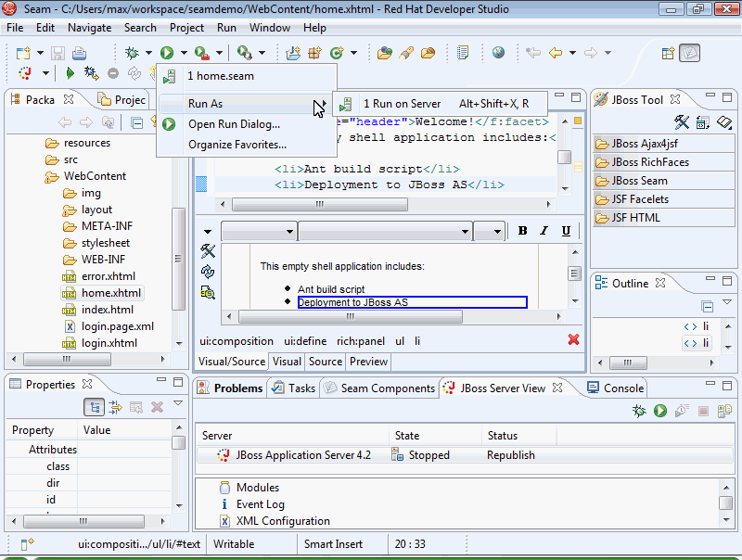
Task: Click the Save disk icon in toolbar
Action: [58, 53]
